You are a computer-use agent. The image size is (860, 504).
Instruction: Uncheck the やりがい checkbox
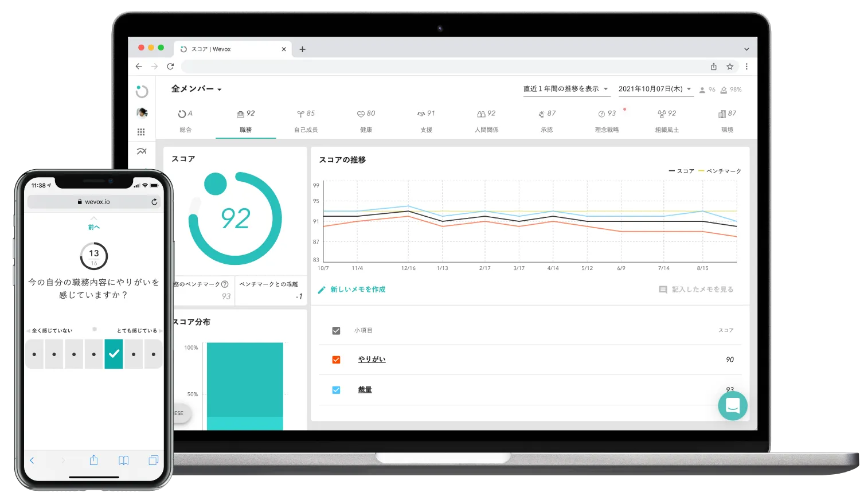(x=337, y=360)
